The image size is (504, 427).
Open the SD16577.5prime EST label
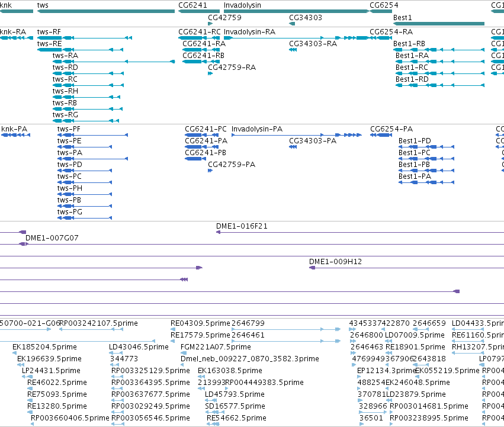[x=235, y=406]
